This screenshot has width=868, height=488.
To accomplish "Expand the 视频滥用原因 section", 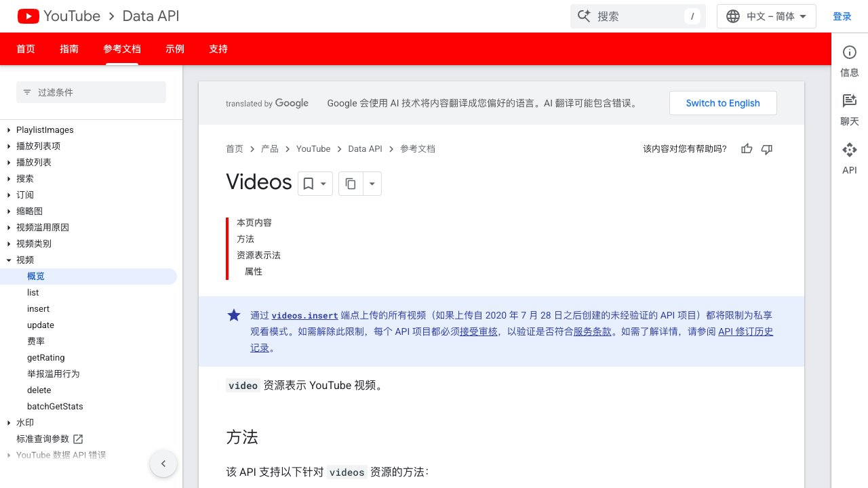I will click(9, 228).
